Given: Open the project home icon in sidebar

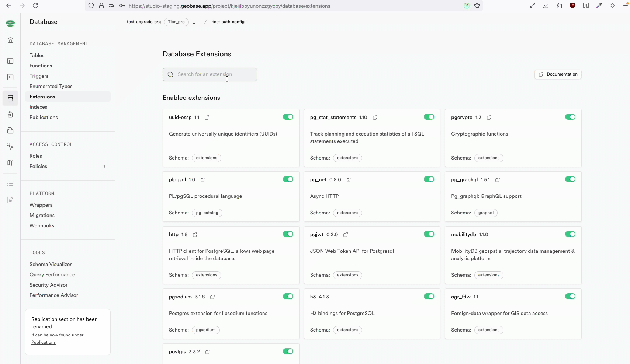Looking at the screenshot, I should [10, 40].
